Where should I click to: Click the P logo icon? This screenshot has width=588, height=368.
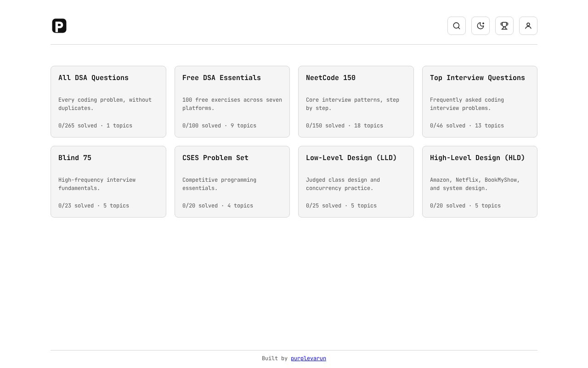[x=59, y=26]
